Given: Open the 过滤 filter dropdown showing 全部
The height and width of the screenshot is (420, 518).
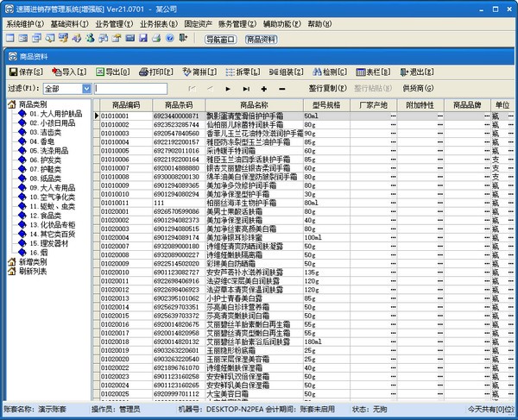Looking at the screenshot, I should coord(86,89).
